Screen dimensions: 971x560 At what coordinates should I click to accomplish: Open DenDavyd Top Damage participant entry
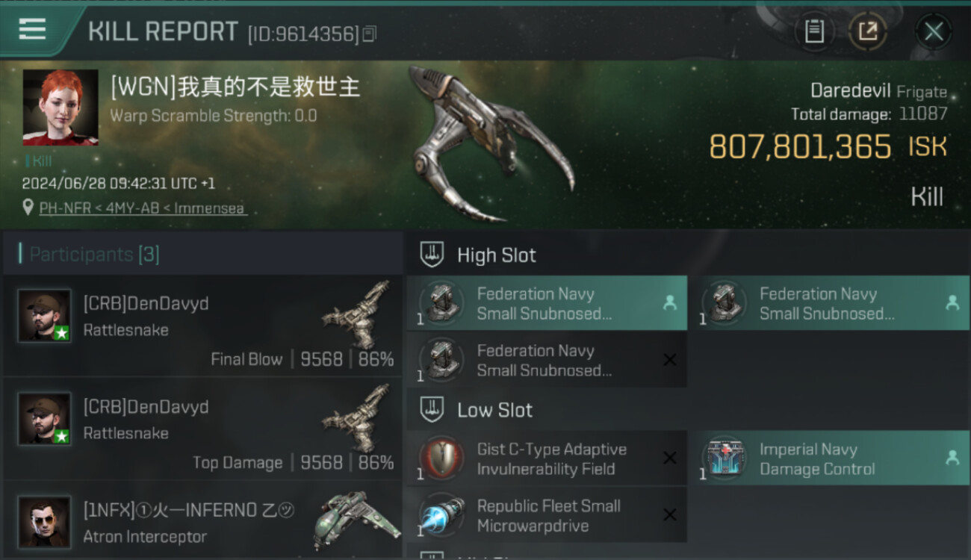point(203,429)
